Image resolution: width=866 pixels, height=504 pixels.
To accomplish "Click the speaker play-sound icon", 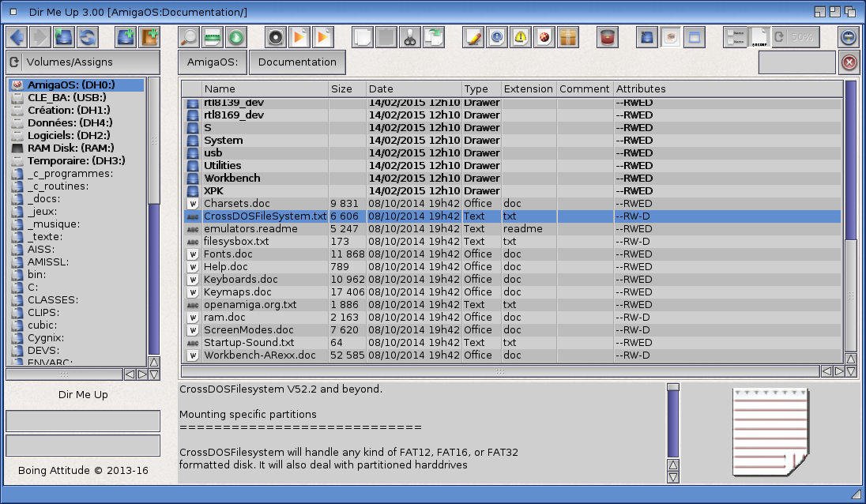I will 276,37.
